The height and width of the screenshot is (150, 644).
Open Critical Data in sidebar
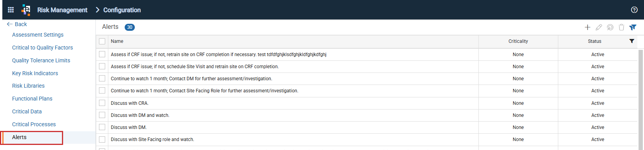[27, 111]
